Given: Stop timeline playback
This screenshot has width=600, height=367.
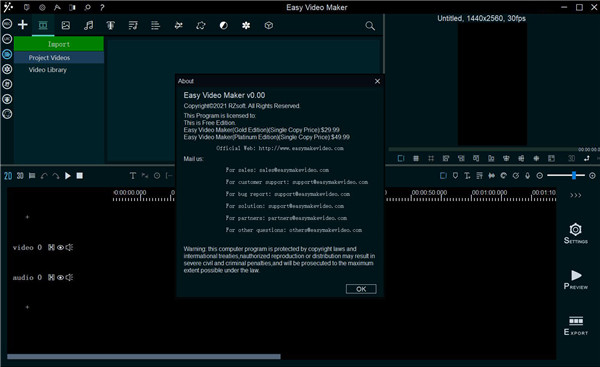Looking at the screenshot, I should (80, 176).
